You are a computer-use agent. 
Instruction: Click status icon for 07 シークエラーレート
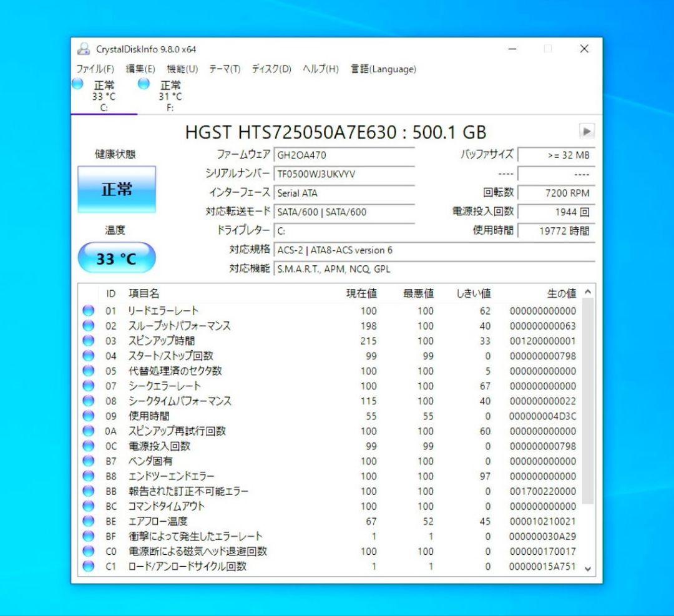tap(88, 386)
